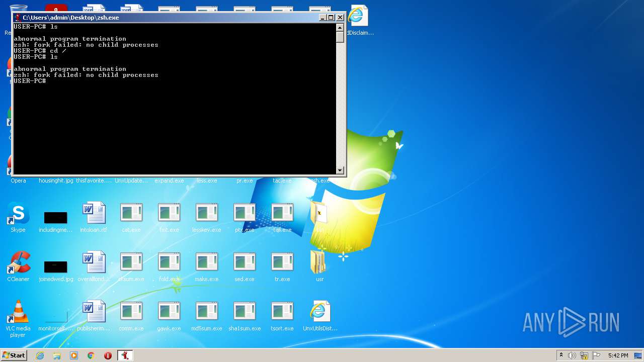
Task: Select the UnxUpdate file label
Action: (x=131, y=180)
